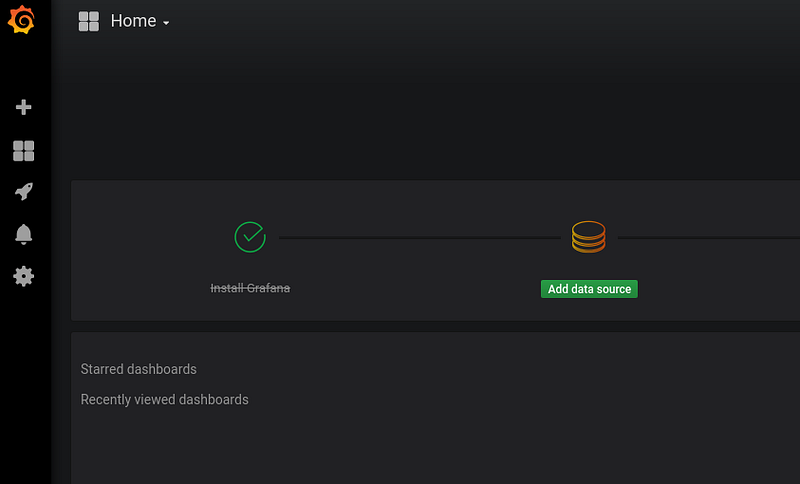Click the Add data source button
The height and width of the screenshot is (484, 800).
(x=589, y=289)
